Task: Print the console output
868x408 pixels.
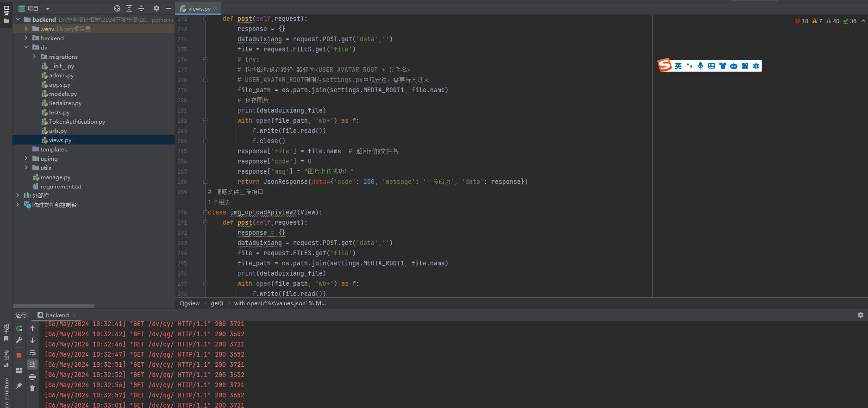Action: point(32,377)
